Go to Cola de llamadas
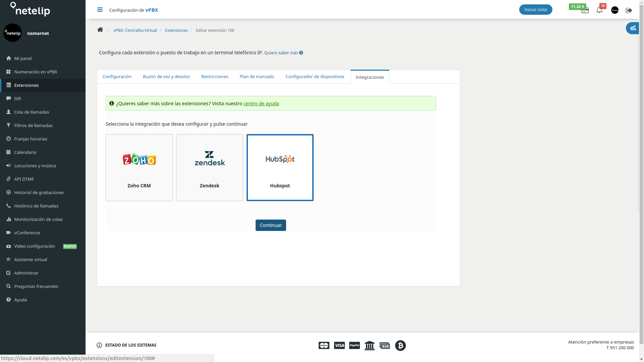The width and height of the screenshot is (644, 362). pyautogui.click(x=43, y=112)
